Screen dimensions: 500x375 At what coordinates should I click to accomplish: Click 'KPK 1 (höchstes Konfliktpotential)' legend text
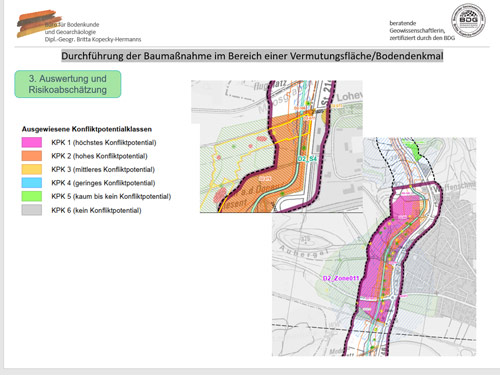[104, 142]
